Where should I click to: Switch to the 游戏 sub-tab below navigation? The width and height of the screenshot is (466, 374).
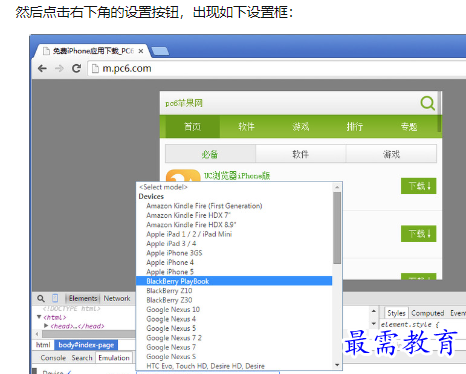(x=391, y=154)
